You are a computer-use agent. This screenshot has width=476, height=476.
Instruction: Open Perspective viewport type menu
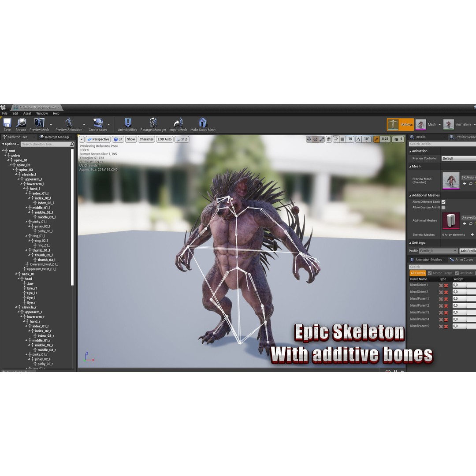click(x=98, y=139)
